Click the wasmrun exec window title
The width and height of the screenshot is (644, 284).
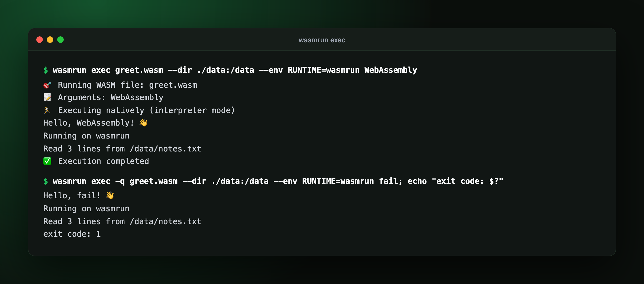[x=322, y=40]
